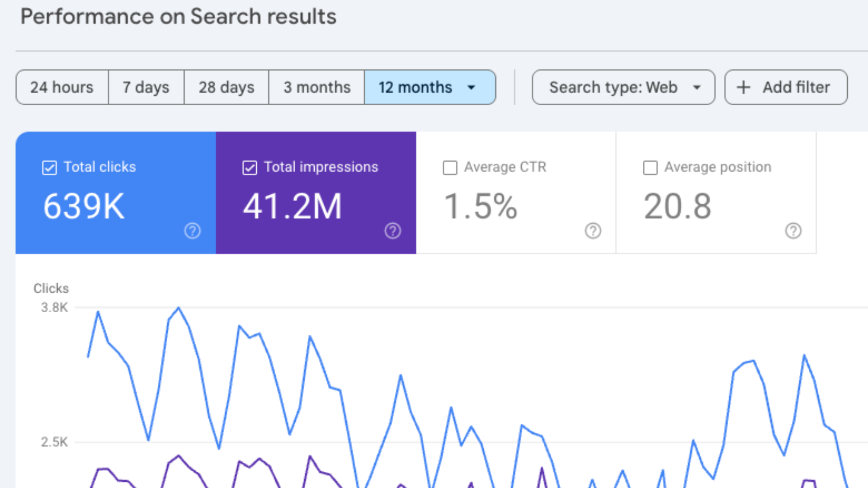Click help icon on Average position card

click(x=793, y=231)
